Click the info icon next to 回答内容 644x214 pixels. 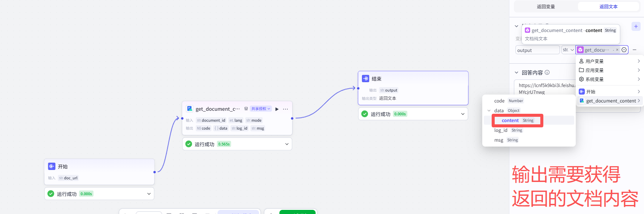pos(547,72)
